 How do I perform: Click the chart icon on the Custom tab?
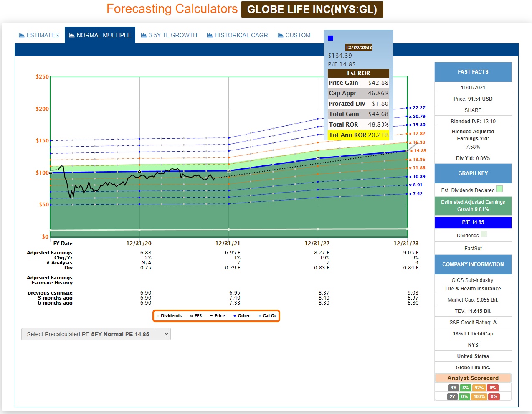click(281, 36)
